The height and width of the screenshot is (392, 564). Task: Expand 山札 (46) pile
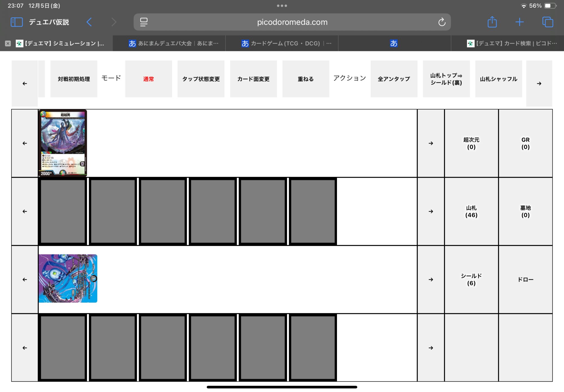[x=471, y=212]
